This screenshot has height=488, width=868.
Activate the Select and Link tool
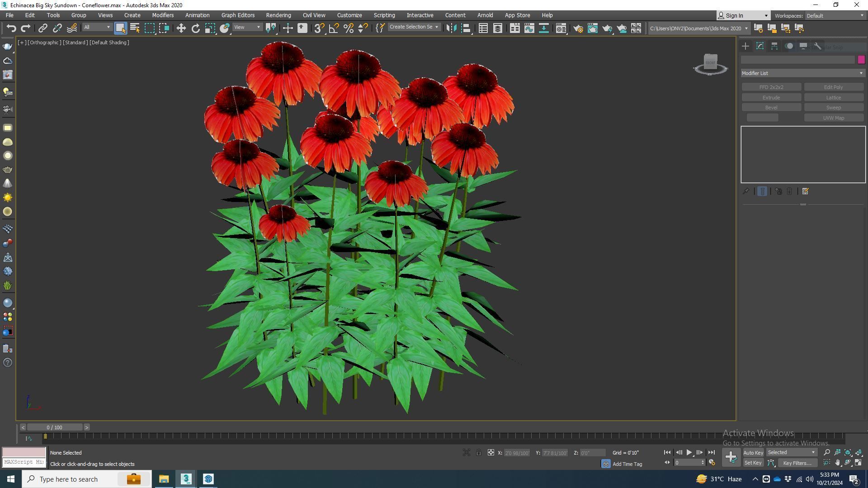(42, 28)
